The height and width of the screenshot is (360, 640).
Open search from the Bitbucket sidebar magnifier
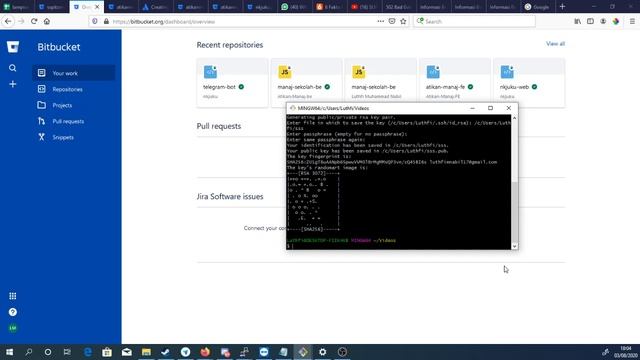(x=13, y=68)
